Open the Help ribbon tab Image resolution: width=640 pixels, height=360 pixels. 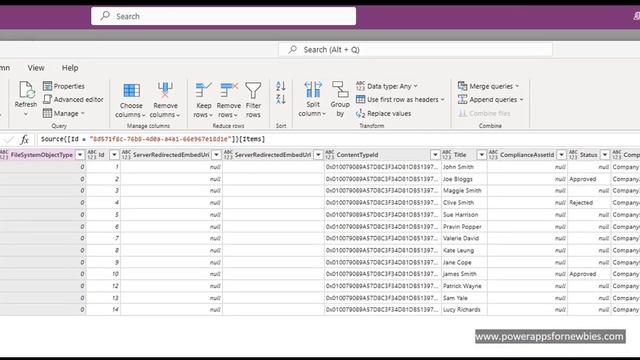(x=70, y=68)
